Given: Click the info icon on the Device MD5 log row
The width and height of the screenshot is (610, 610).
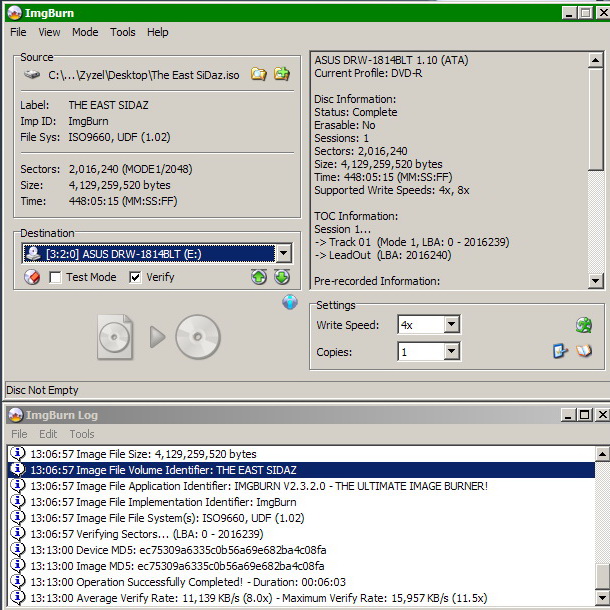Looking at the screenshot, I should click(x=18, y=549).
